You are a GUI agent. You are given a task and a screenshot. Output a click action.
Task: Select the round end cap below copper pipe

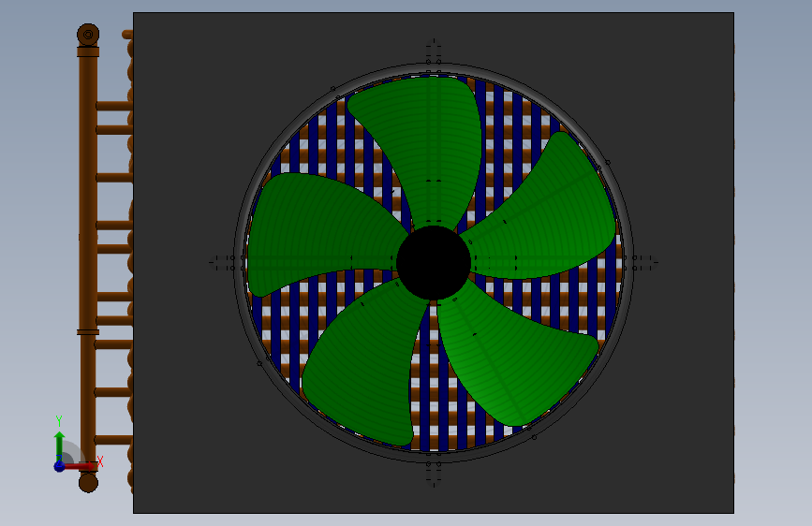[x=88, y=483]
